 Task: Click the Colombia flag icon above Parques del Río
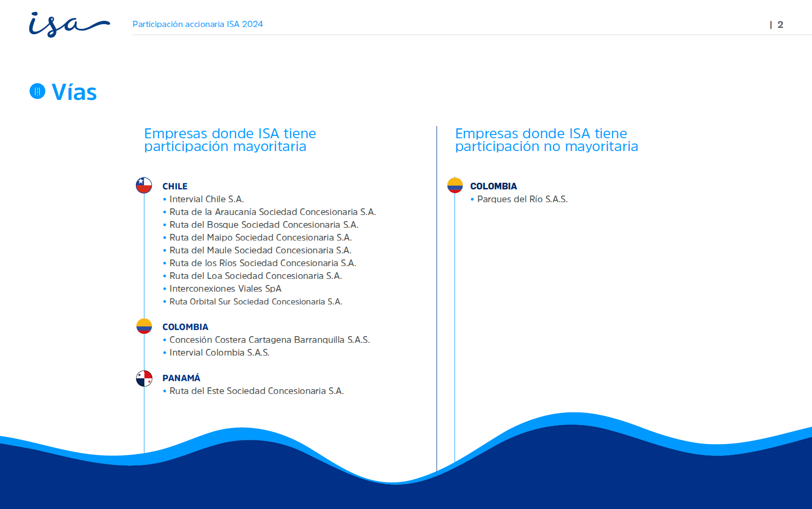pyautogui.click(x=455, y=185)
